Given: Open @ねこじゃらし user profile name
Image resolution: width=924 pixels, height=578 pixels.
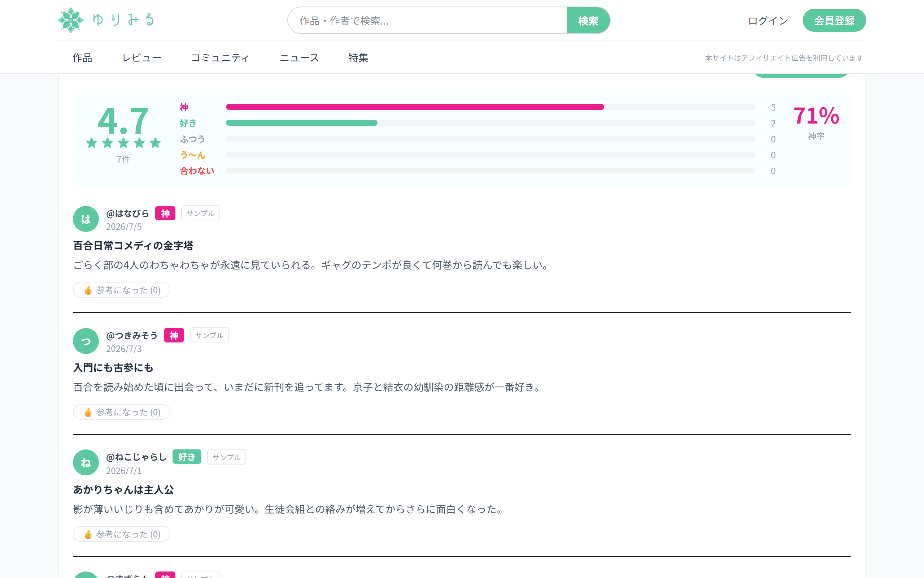Looking at the screenshot, I should (136, 457).
